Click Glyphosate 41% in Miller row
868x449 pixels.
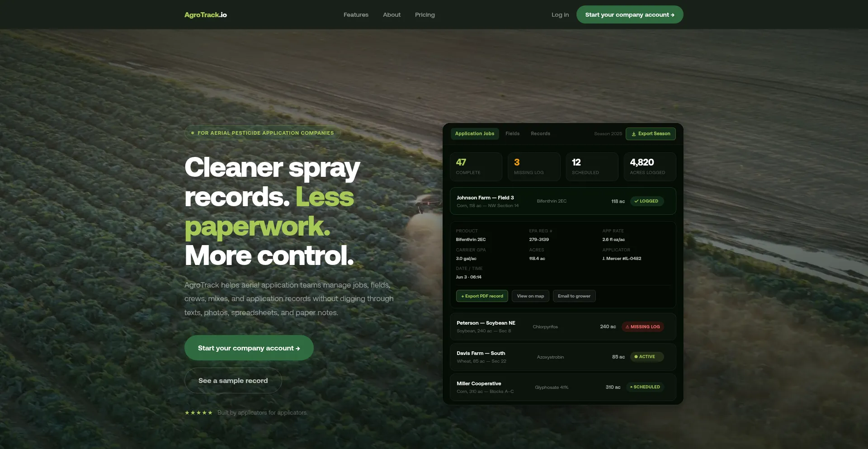click(552, 388)
